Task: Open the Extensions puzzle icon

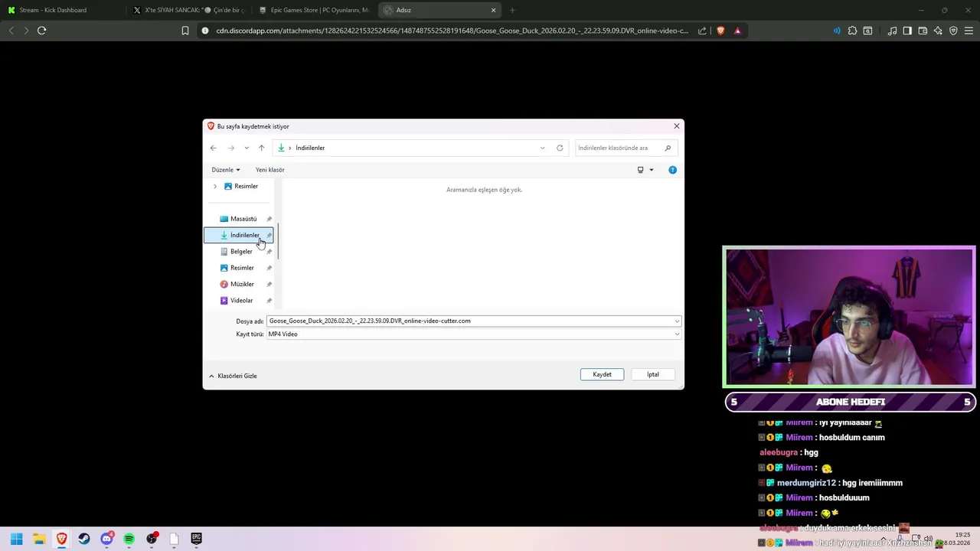Action: pyautogui.click(x=852, y=31)
